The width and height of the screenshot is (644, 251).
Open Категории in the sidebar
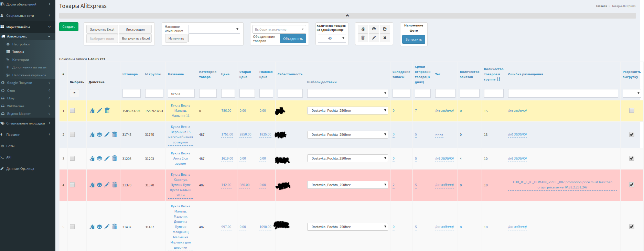(x=21, y=59)
